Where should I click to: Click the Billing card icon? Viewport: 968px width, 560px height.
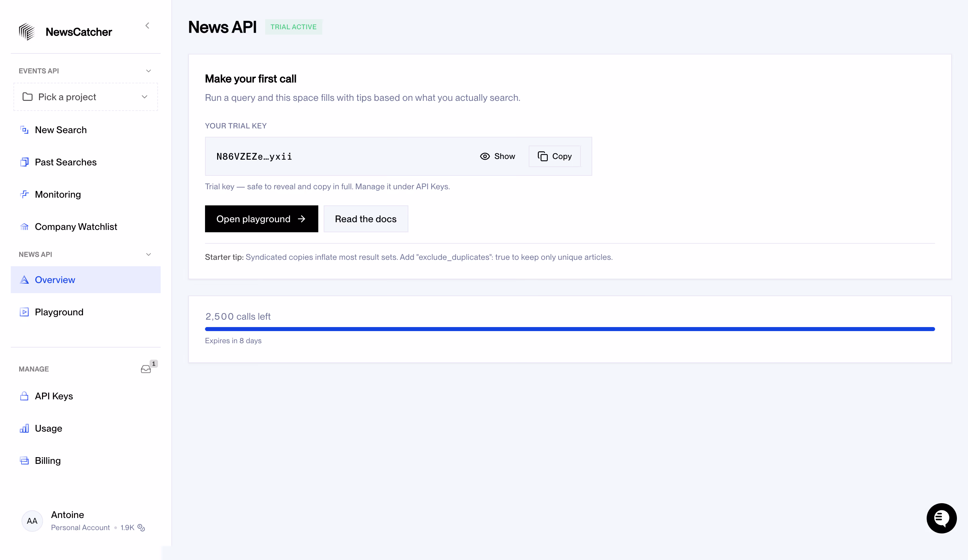25,461
